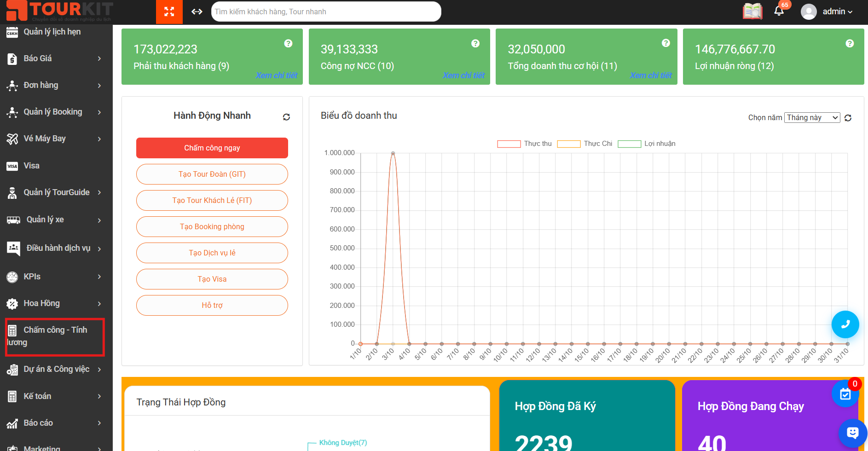Toggle Thực Chi series in chart legend
Image resolution: width=868 pixels, height=451 pixels.
[x=584, y=144]
